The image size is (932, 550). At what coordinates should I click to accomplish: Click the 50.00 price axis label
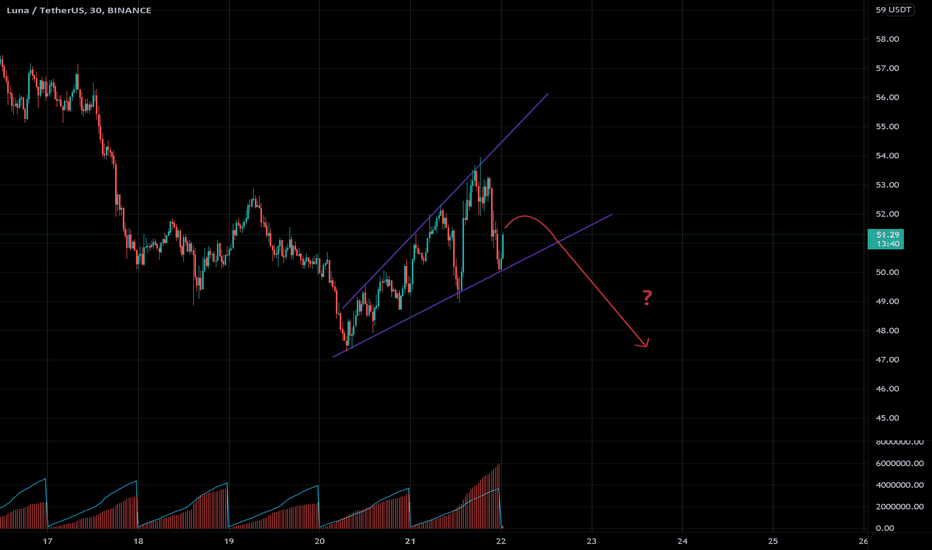pos(887,272)
